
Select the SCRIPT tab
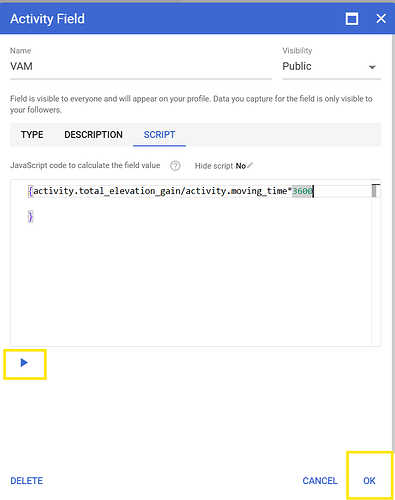(x=159, y=135)
